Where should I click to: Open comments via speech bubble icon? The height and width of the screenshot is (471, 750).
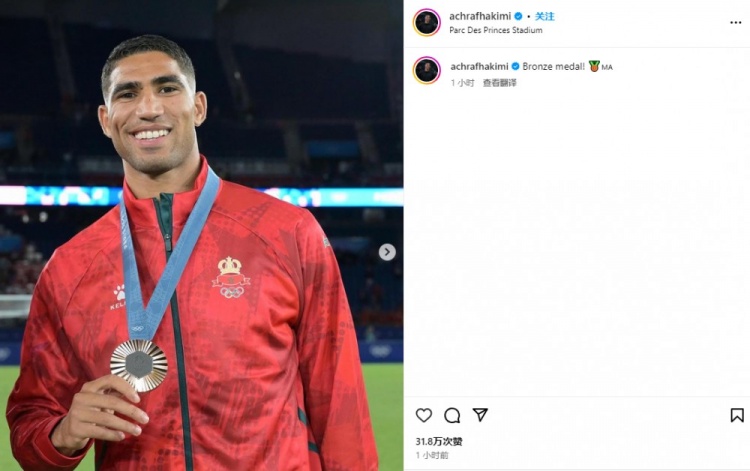452,415
